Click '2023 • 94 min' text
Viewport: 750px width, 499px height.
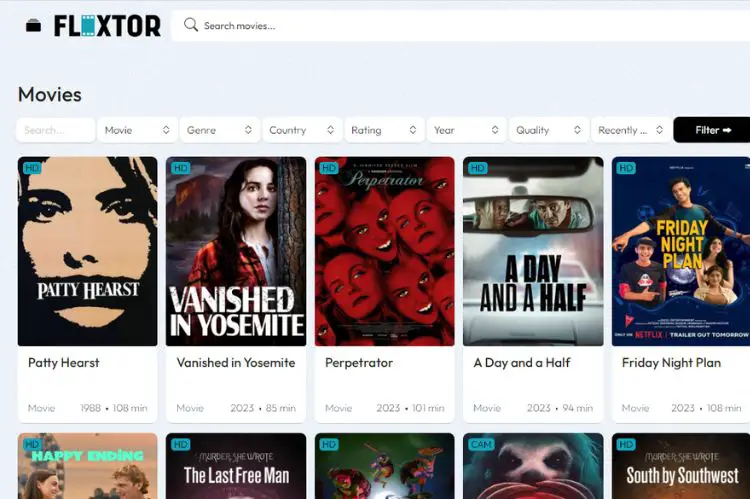[560, 408]
